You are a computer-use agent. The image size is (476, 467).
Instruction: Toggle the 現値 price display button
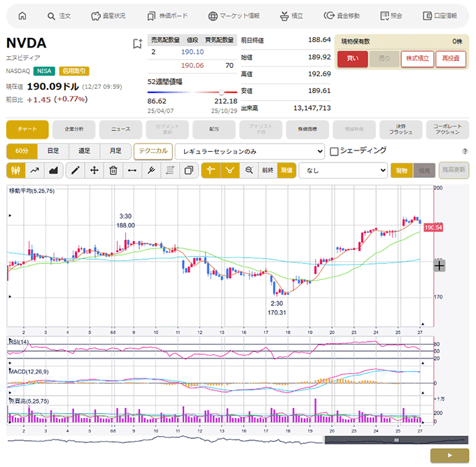pos(286,170)
